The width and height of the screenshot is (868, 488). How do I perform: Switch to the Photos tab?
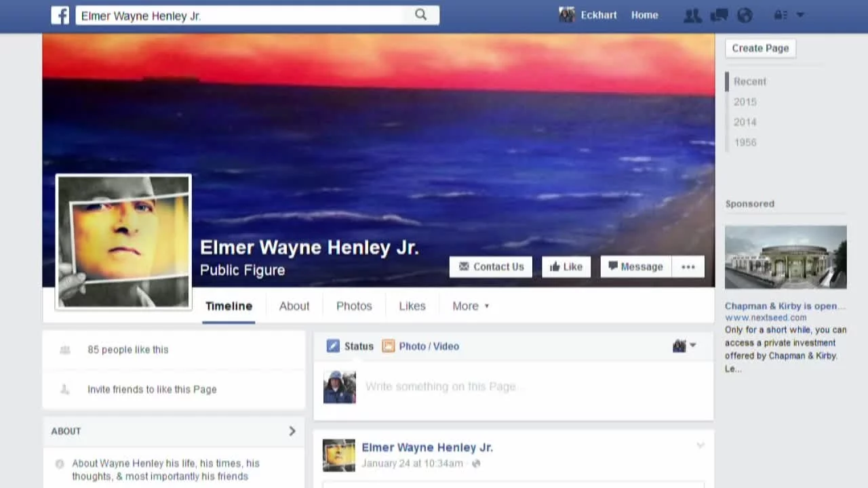(354, 306)
